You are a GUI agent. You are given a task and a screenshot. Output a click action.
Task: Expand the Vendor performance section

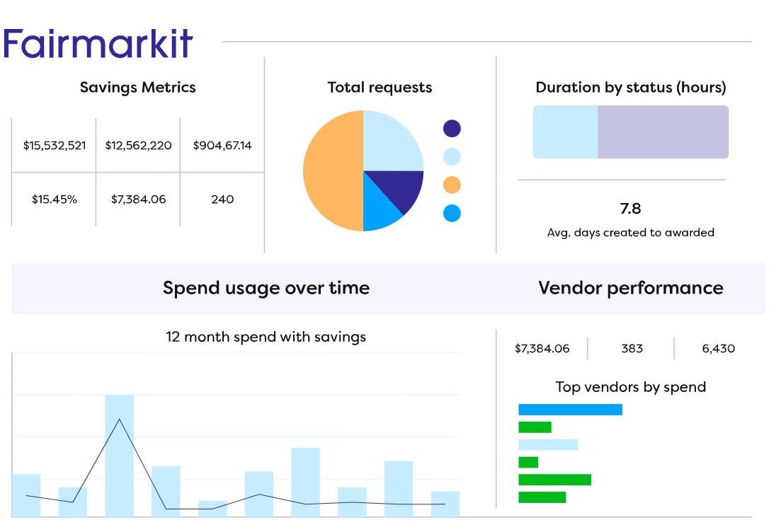[631, 288]
